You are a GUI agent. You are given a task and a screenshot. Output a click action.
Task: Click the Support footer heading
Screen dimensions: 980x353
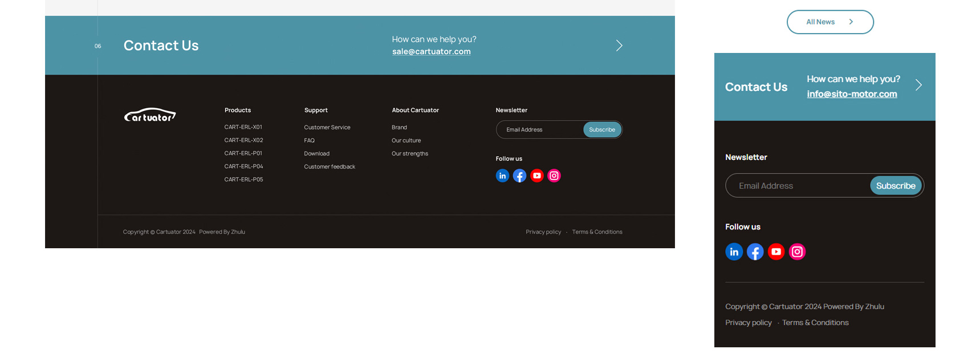(316, 110)
